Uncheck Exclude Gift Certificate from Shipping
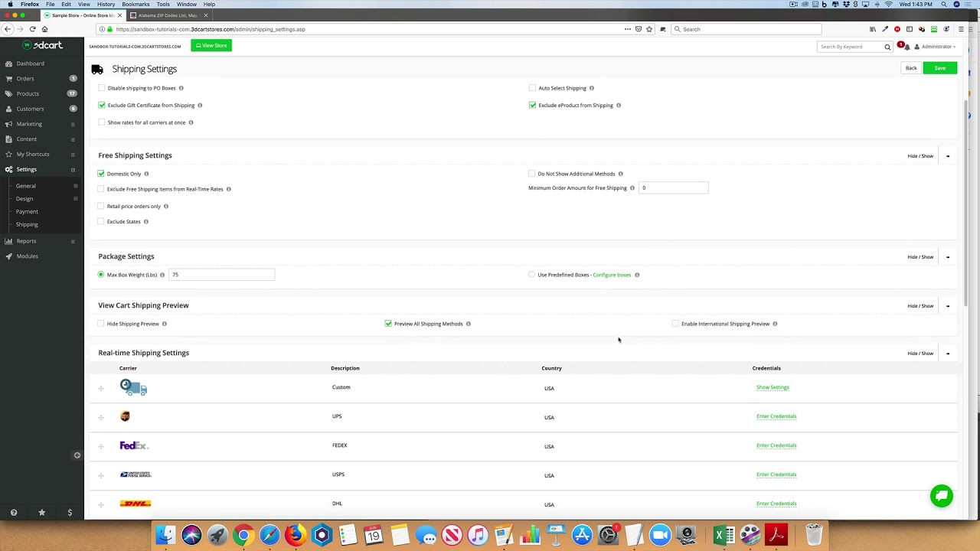Screen dimensions: 980x551 [x=102, y=105]
